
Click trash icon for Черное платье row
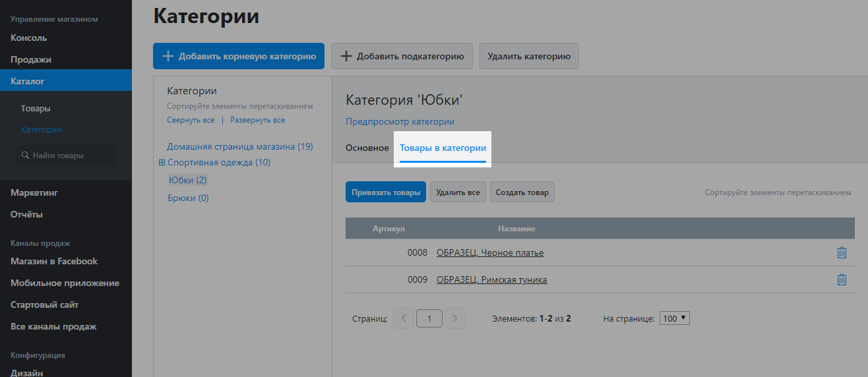tap(842, 252)
